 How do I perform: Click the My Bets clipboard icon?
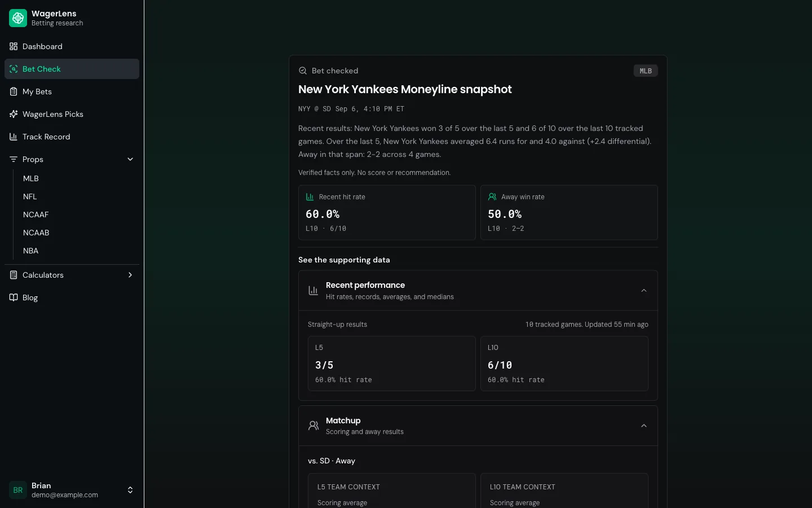click(x=14, y=91)
